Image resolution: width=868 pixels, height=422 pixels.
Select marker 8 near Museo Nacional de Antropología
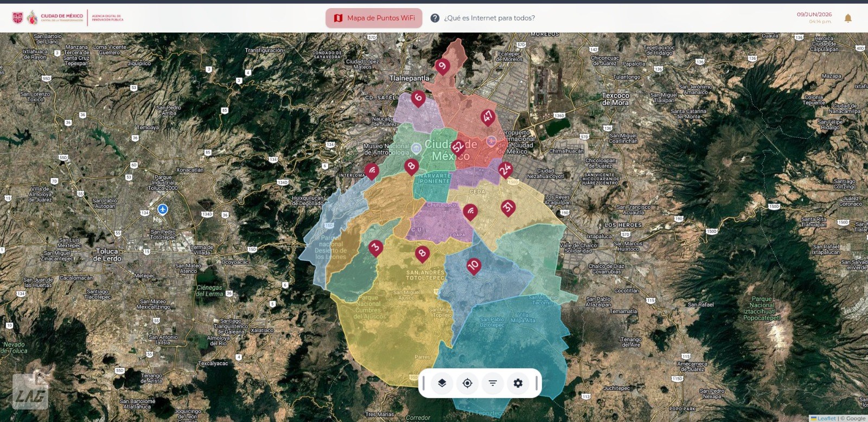[x=411, y=167]
